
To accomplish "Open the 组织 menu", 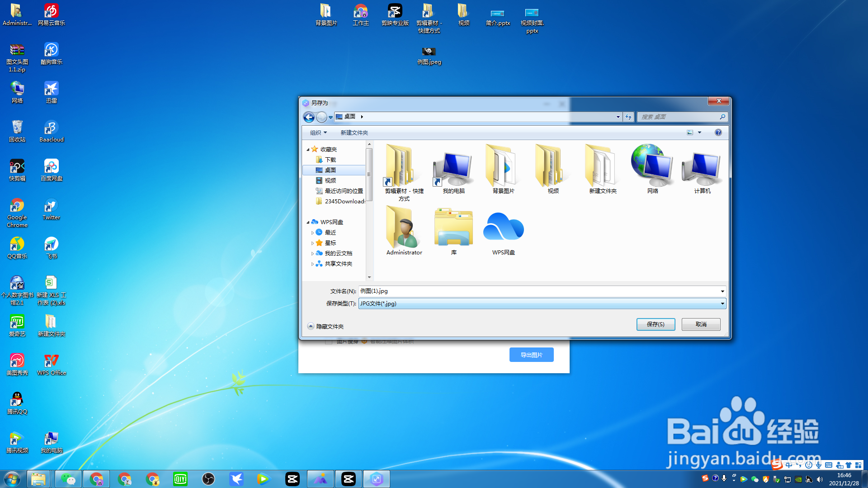I will 318,132.
